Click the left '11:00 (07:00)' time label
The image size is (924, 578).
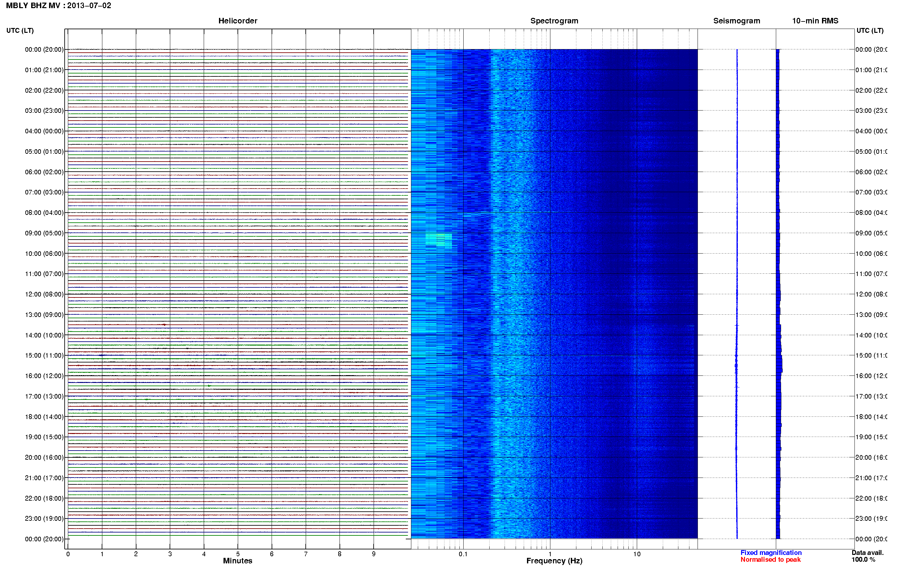tap(44, 274)
